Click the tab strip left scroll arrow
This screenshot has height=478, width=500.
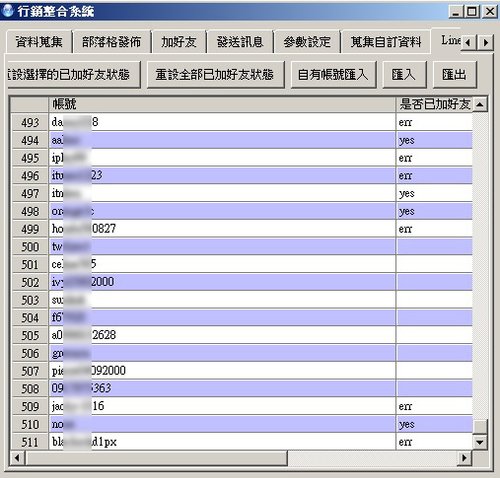[468, 42]
